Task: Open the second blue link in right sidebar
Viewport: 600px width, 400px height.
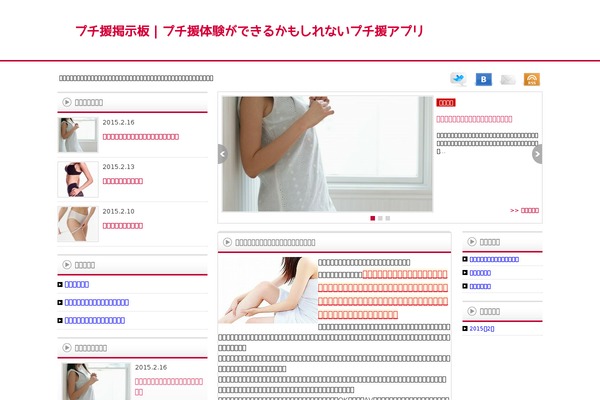Action: coord(480,273)
